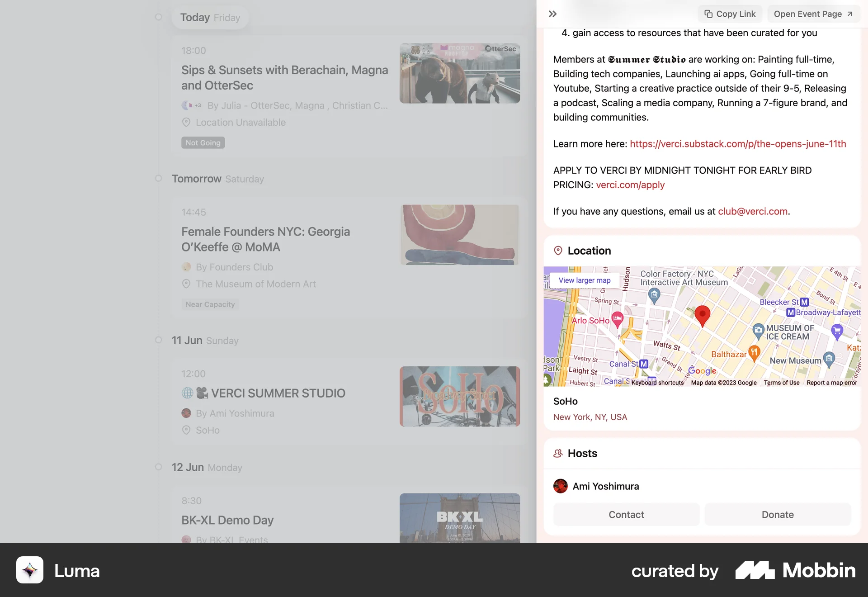Click Ami Yoshimura's host avatar

[x=560, y=486]
